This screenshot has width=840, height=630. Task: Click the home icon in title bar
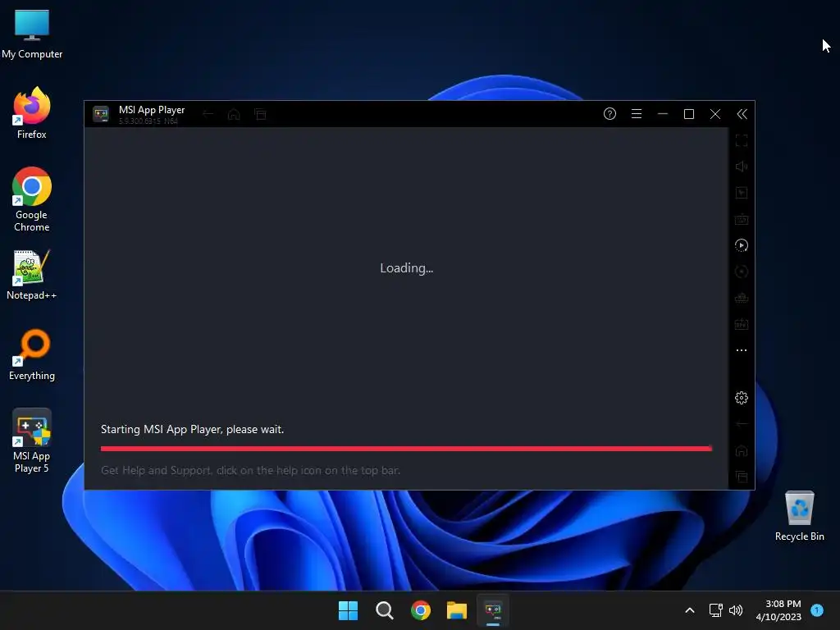[x=234, y=113]
